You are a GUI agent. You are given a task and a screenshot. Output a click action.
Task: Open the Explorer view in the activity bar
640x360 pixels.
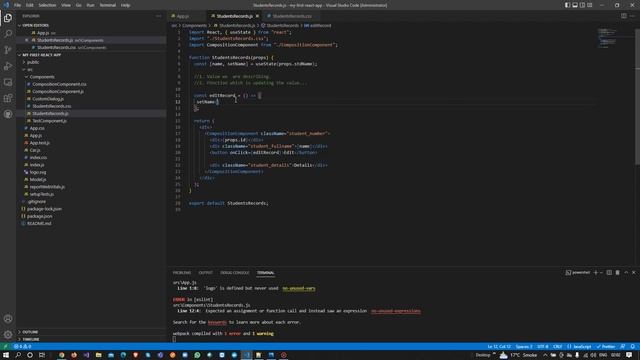click(8, 18)
